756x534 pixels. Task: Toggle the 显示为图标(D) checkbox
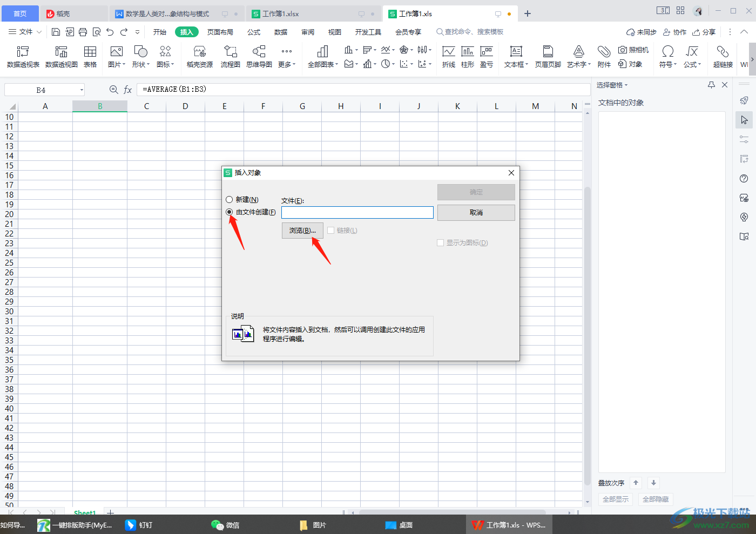(441, 243)
